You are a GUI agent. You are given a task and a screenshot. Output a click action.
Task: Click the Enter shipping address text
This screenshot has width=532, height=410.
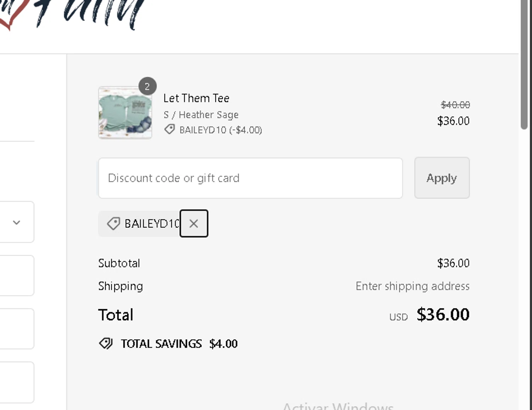click(x=412, y=286)
